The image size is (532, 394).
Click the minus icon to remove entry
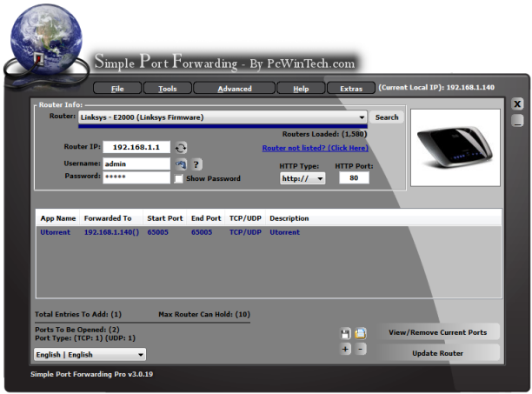(361, 349)
